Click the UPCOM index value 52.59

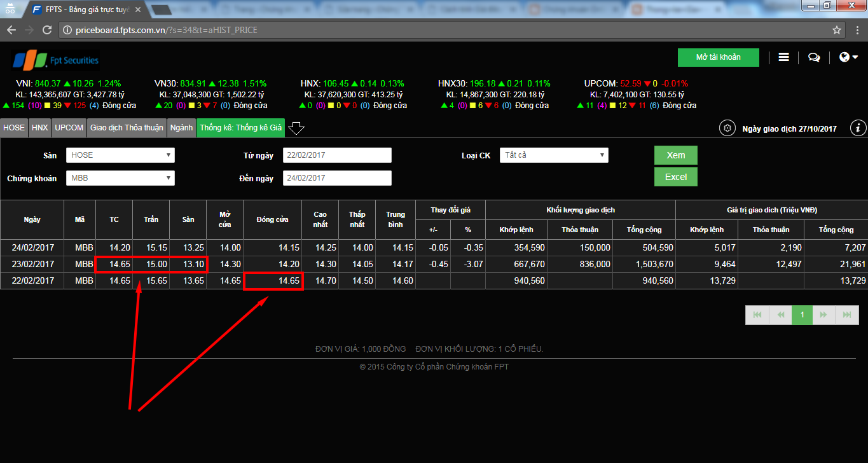pos(631,83)
